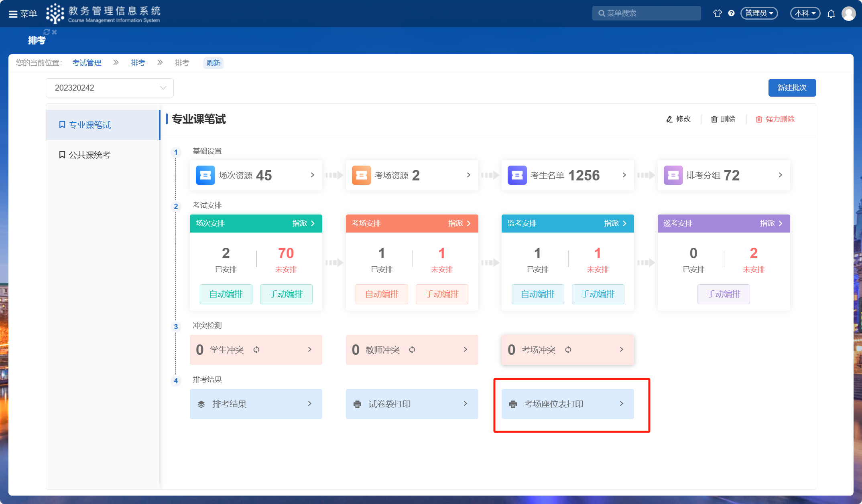Select 公共课统考 in sidebar
This screenshot has width=862, height=504.
click(89, 155)
